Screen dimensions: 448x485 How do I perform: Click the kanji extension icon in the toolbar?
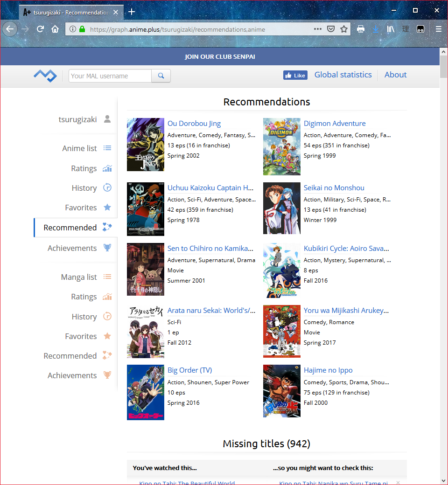click(x=406, y=29)
